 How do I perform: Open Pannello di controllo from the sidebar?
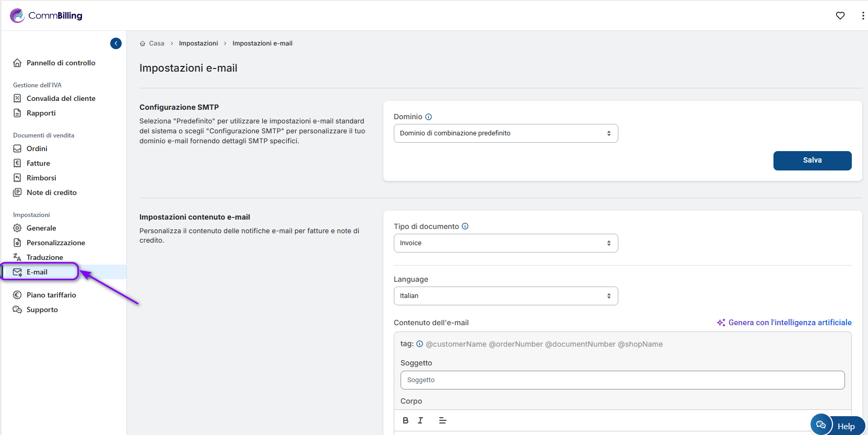point(61,63)
